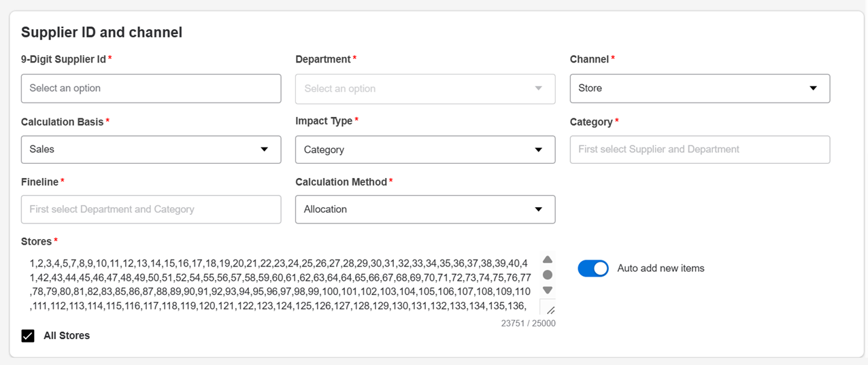868x365 pixels.
Task: Click the "Category" value in Impact Type
Action: [324, 150]
